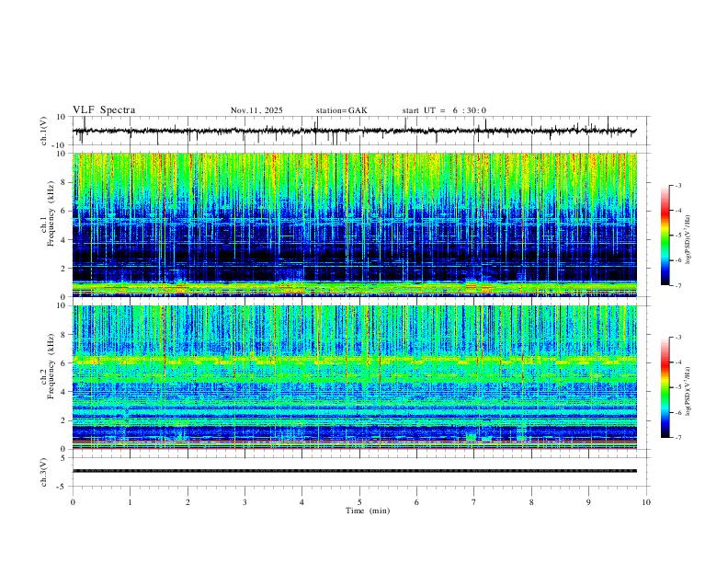Click ch.1 spectrogram "4" kHz tick label
The height and width of the screenshot is (563, 728).
63,240
